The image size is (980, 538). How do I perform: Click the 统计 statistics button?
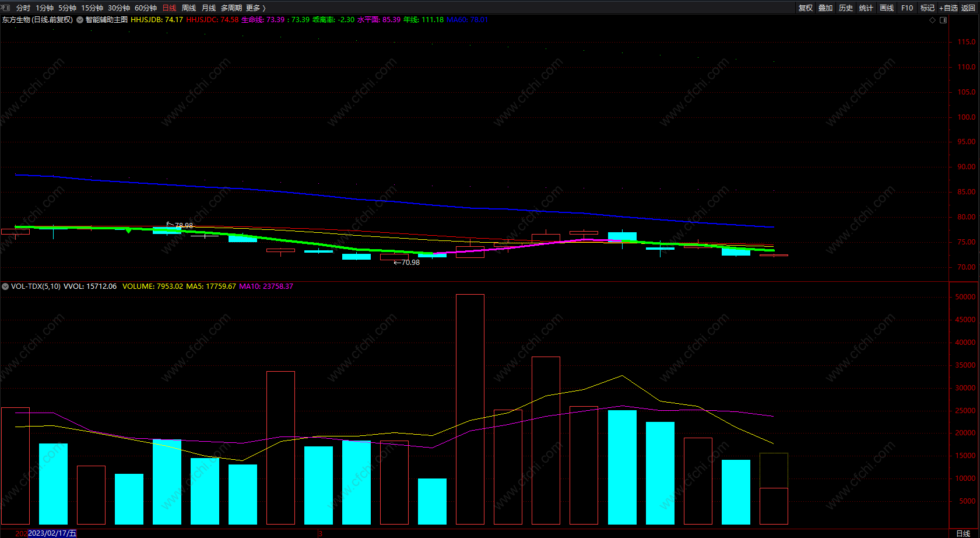[866, 8]
